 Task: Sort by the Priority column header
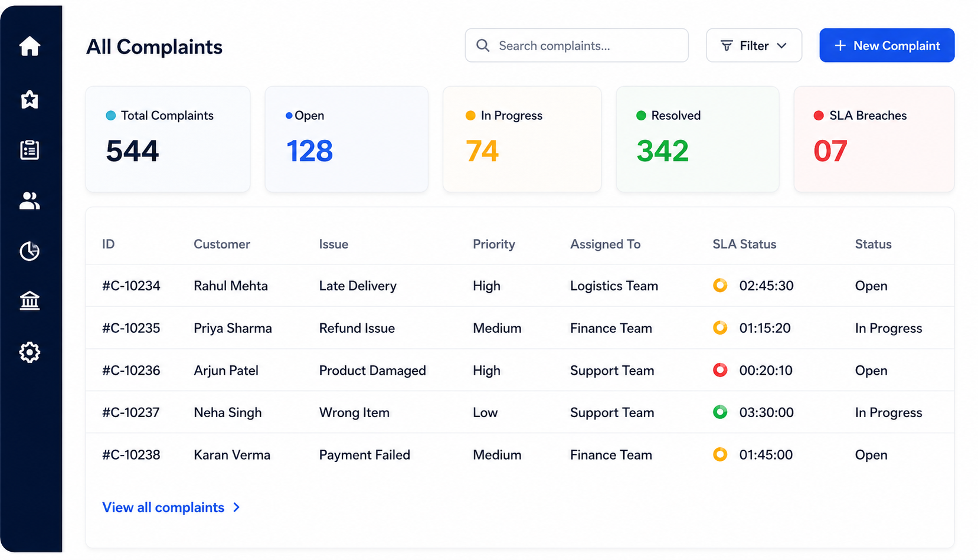494,244
